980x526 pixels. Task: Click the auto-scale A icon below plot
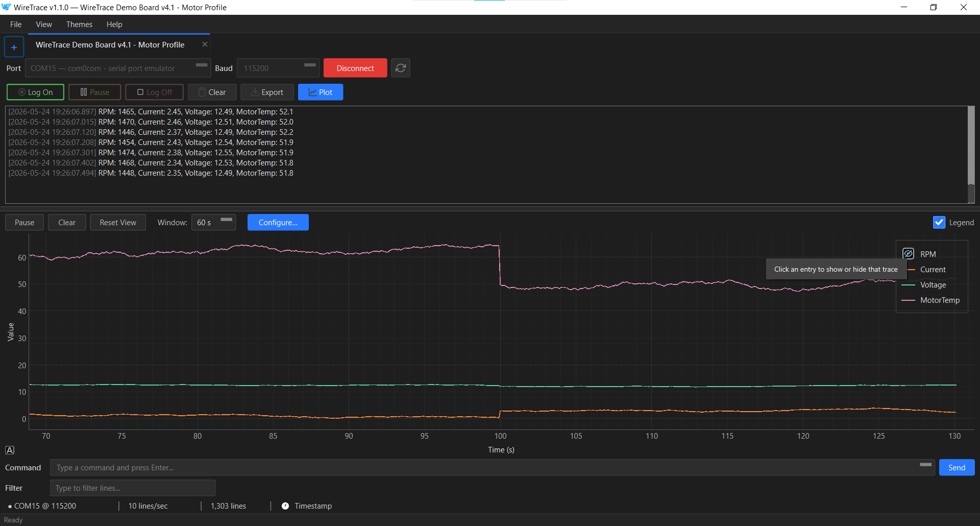click(10, 450)
